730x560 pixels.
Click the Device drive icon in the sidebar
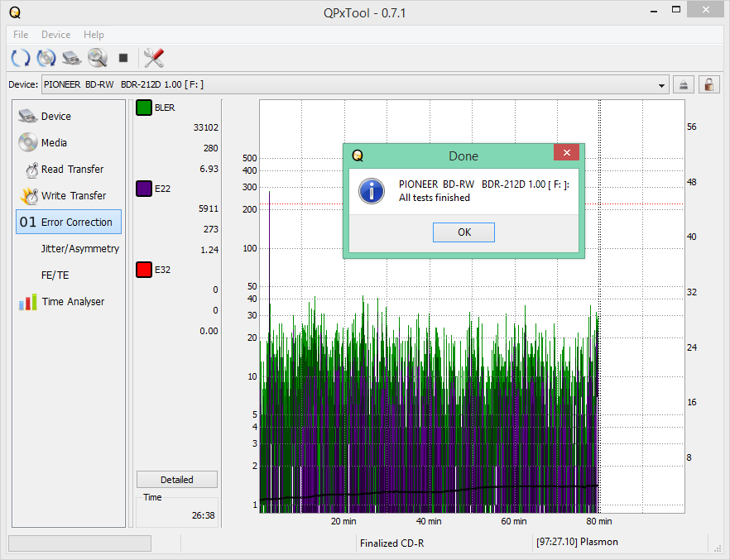(28, 116)
